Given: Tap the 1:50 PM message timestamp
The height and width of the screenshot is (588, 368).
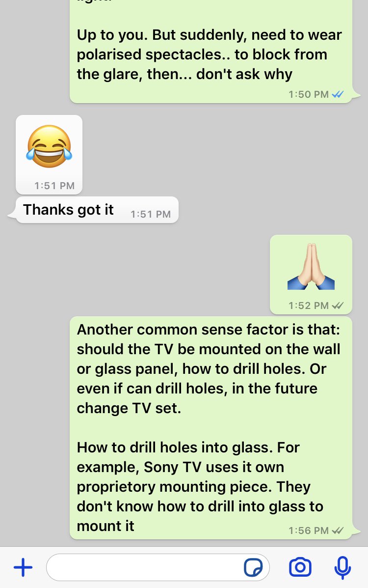Looking at the screenshot, I should pyautogui.click(x=309, y=94).
